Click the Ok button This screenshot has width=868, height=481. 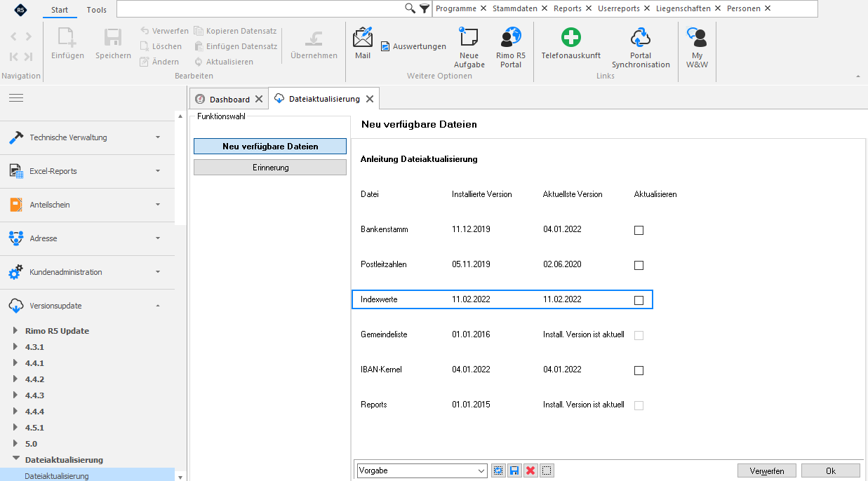tap(831, 470)
